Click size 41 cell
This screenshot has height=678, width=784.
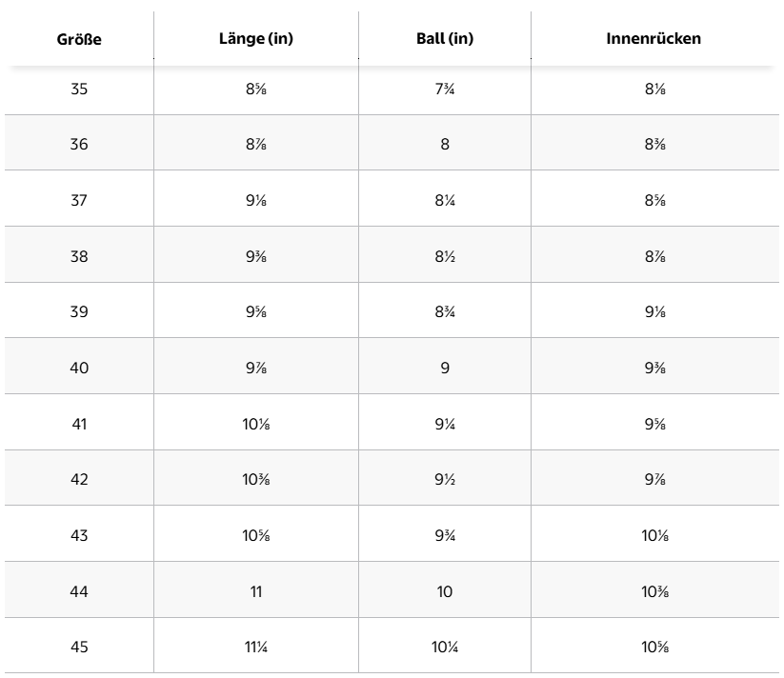(x=79, y=424)
